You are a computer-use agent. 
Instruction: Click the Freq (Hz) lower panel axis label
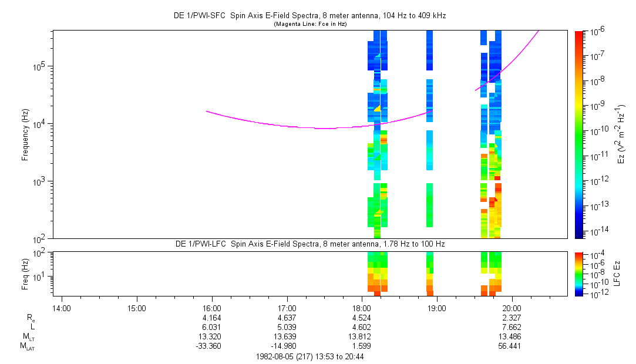pos(25,273)
